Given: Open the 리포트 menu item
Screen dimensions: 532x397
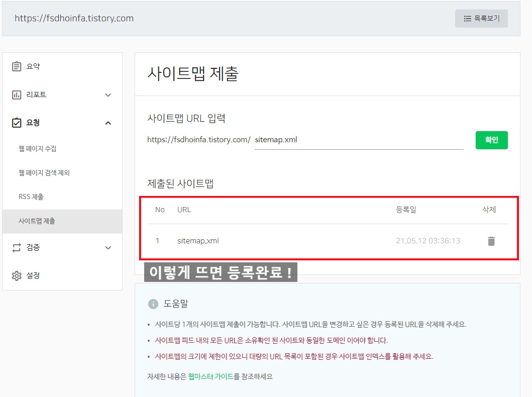Looking at the screenshot, I should tap(62, 94).
